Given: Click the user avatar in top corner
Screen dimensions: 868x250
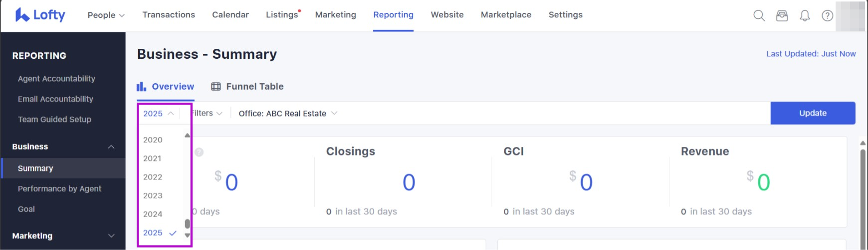Looking at the screenshot, I should [850, 16].
